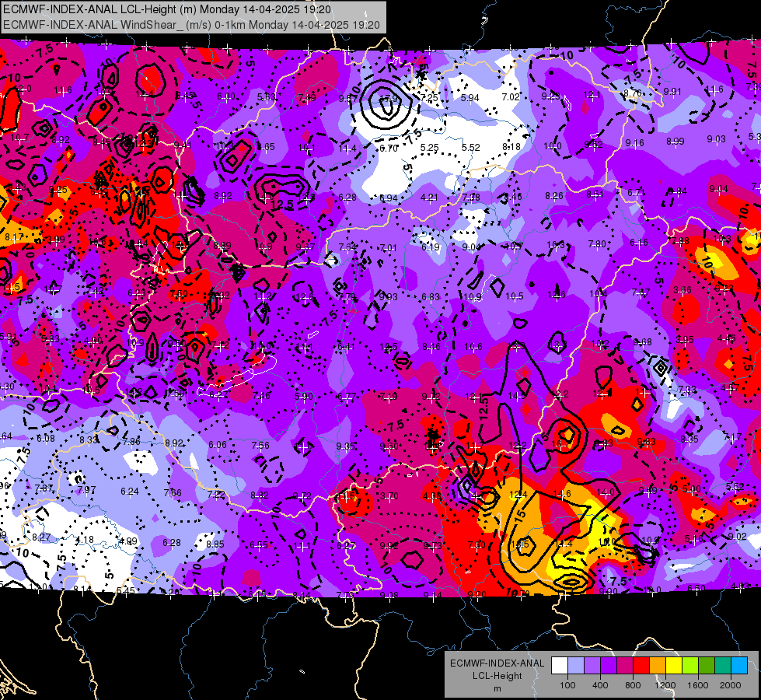Click the unit label m in legend
Viewport: 761px width, 700px height.
497,689
